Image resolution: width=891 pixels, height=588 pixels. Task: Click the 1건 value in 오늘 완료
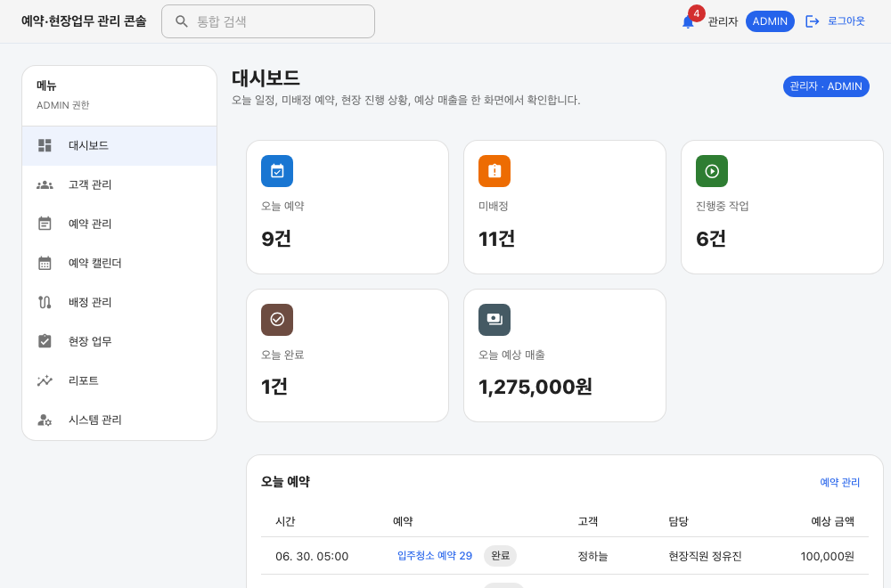click(x=274, y=387)
